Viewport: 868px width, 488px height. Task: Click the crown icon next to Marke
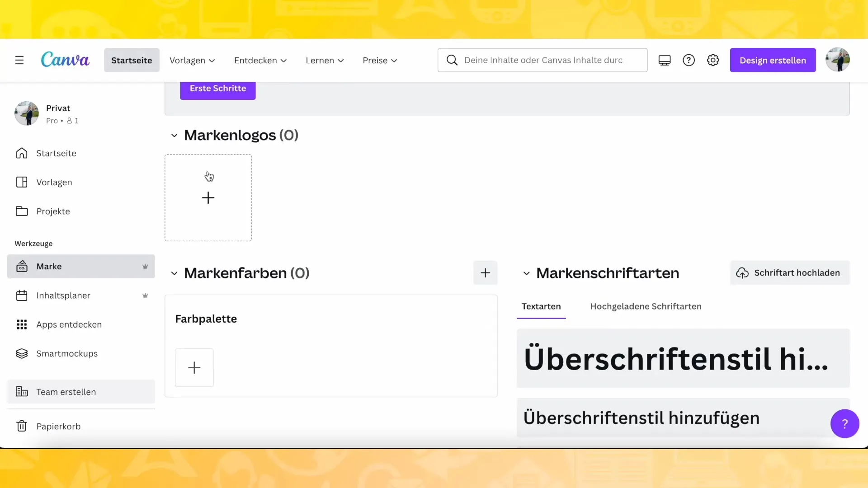[145, 266]
